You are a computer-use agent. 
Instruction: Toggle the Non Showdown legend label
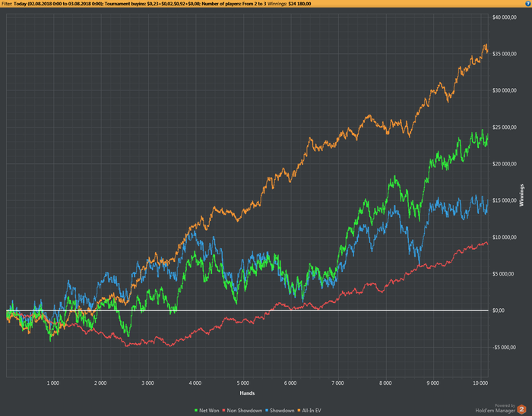(245, 411)
